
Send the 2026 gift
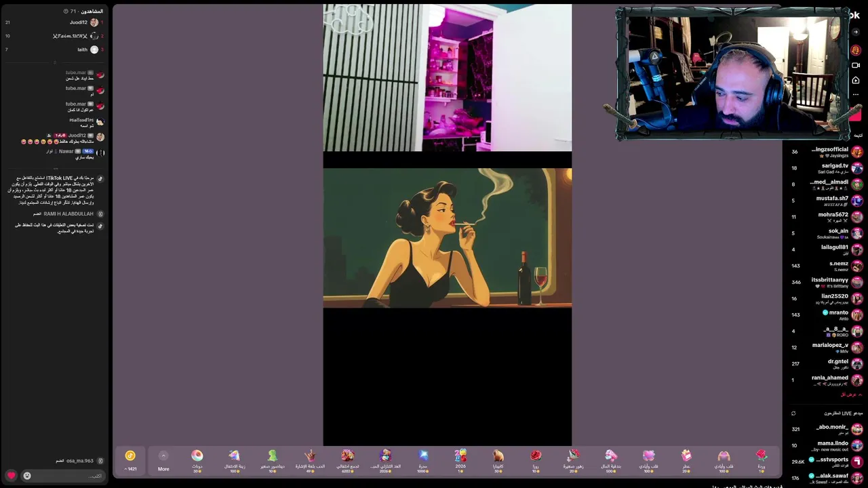pos(460,460)
